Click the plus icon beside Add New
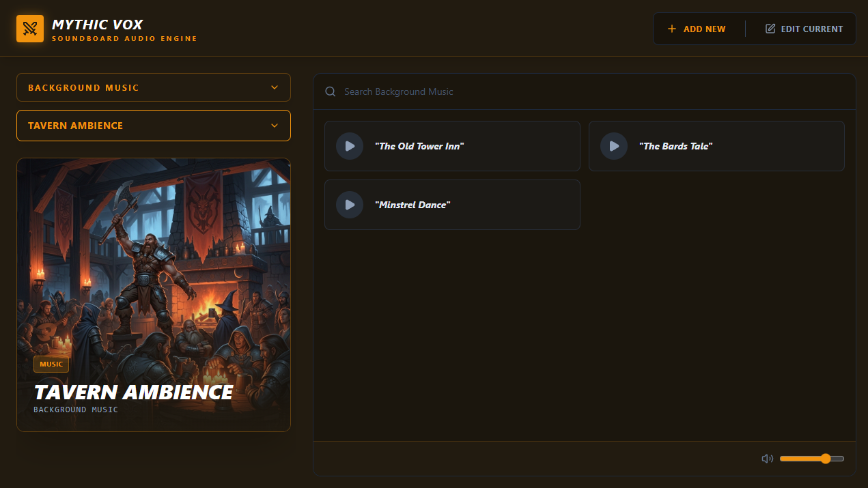The image size is (868, 488). coord(672,29)
